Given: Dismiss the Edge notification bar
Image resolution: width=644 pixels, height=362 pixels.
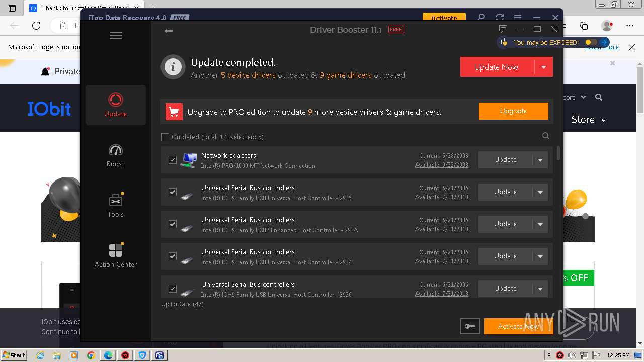Looking at the screenshot, I should click(x=631, y=47).
